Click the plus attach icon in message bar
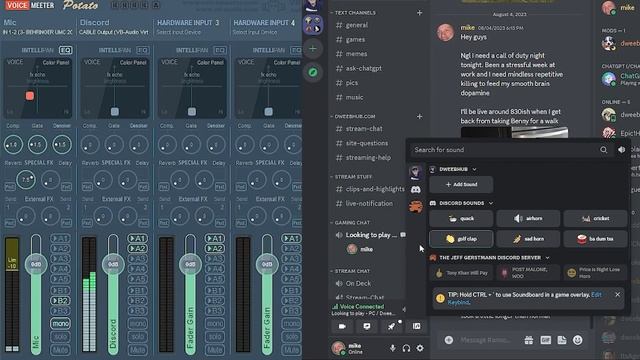640x360 pixels. 449,340
